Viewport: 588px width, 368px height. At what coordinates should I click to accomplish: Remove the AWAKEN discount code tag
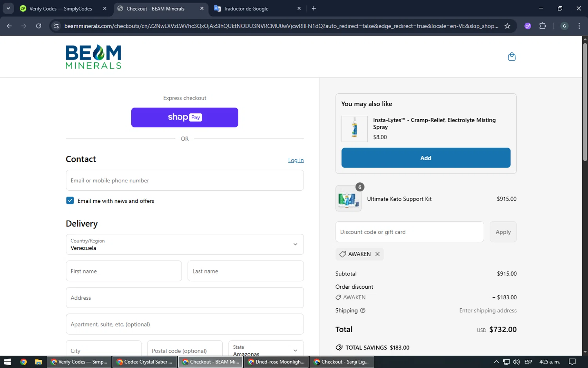point(377,254)
